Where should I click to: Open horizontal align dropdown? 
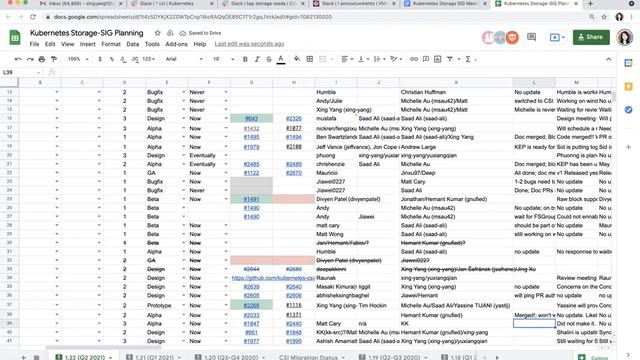pyautogui.click(x=347, y=59)
